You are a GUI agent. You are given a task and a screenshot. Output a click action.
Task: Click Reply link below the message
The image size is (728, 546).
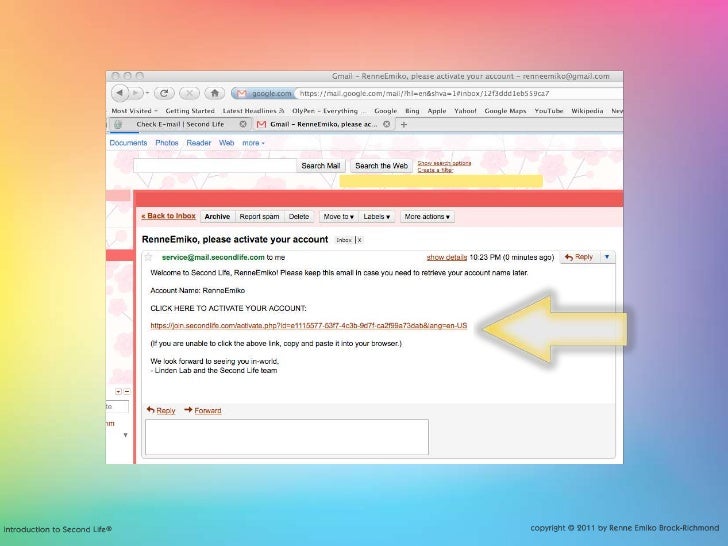coord(166,410)
